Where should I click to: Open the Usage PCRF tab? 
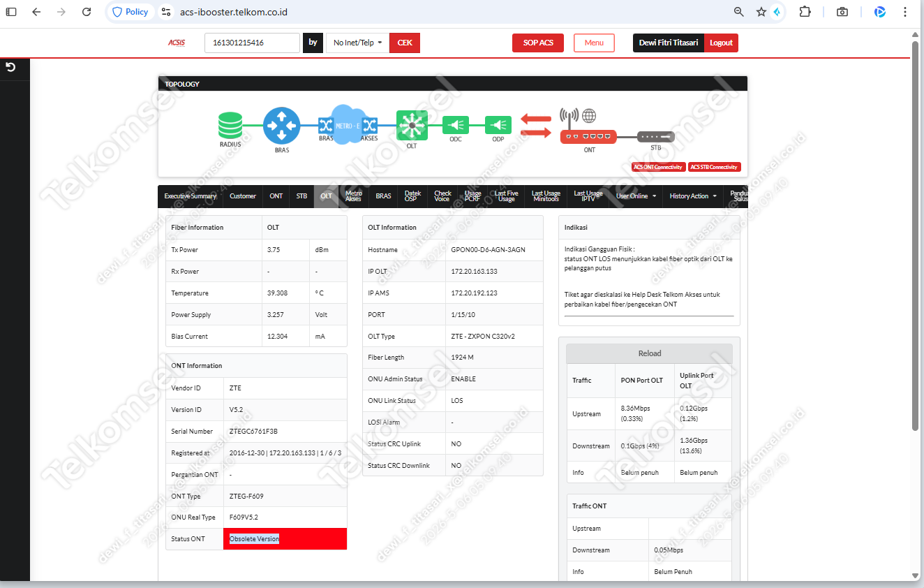[x=473, y=196]
